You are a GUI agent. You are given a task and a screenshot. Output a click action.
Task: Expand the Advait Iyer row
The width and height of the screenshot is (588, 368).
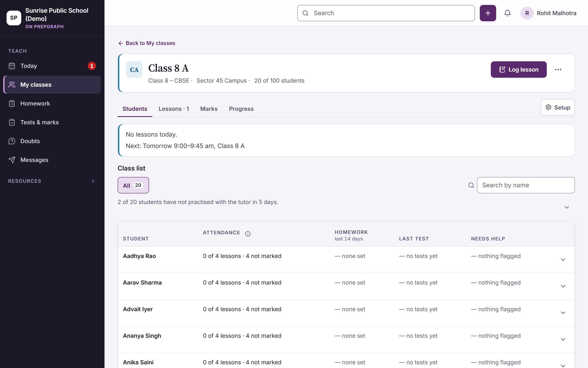click(x=563, y=313)
